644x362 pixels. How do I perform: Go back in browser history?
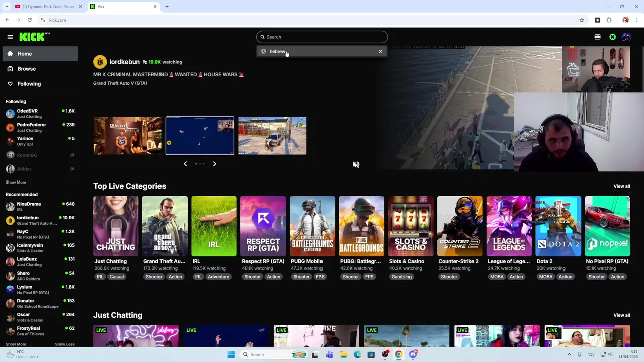click(x=7, y=20)
